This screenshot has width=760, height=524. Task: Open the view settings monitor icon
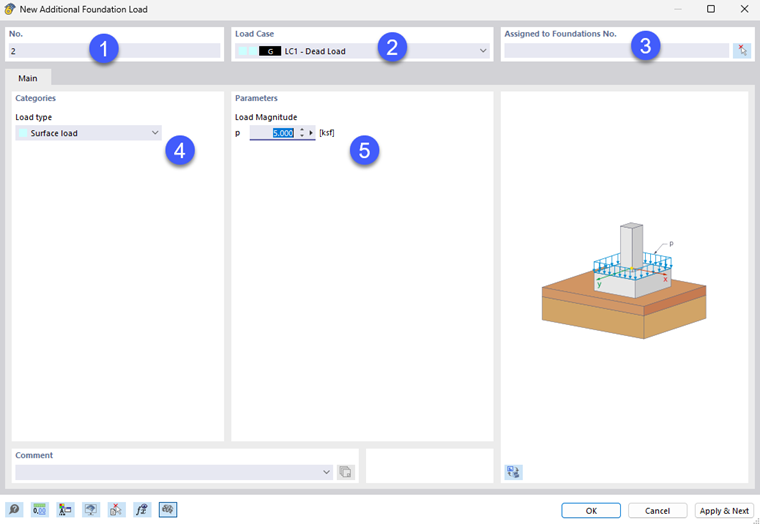tap(91, 510)
